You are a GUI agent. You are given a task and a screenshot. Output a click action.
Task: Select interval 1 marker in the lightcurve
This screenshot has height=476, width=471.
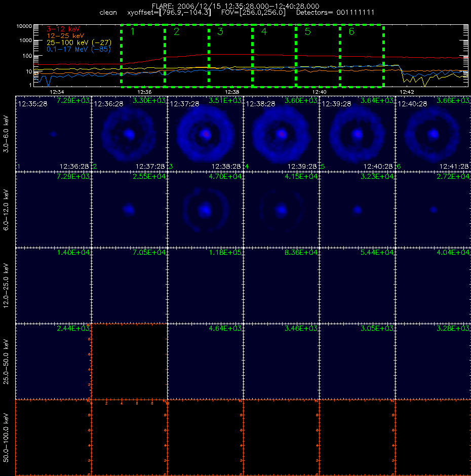[x=132, y=31]
